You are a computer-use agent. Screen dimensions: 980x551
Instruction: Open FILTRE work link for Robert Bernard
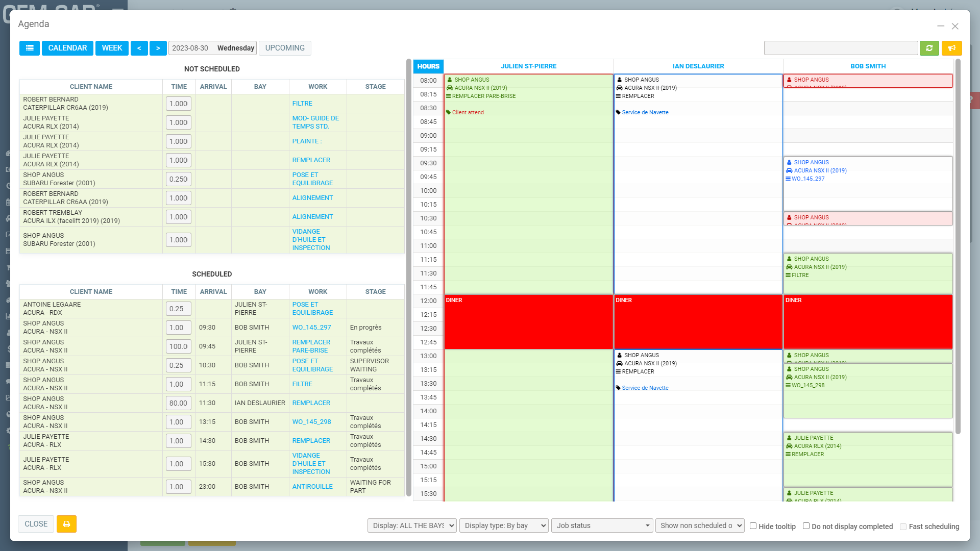302,104
